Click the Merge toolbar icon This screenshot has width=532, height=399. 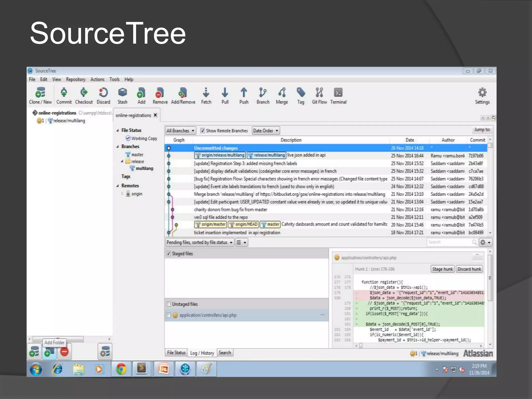coord(282,96)
